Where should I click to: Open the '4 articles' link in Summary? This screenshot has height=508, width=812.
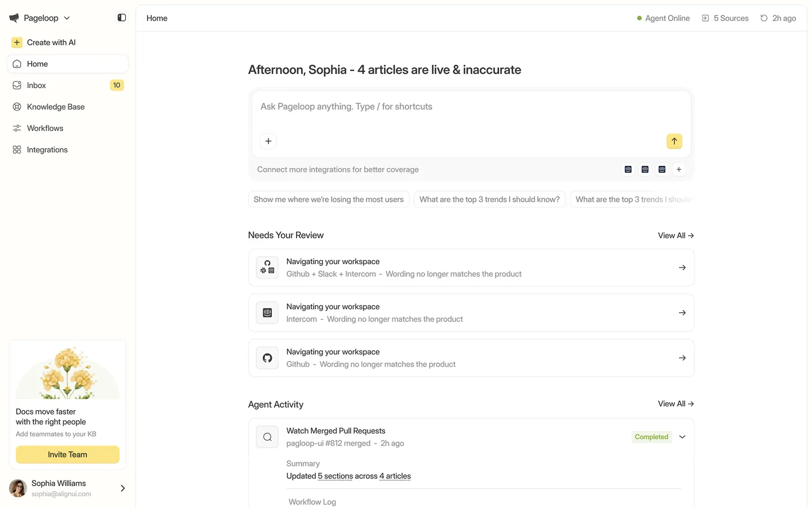(x=395, y=476)
